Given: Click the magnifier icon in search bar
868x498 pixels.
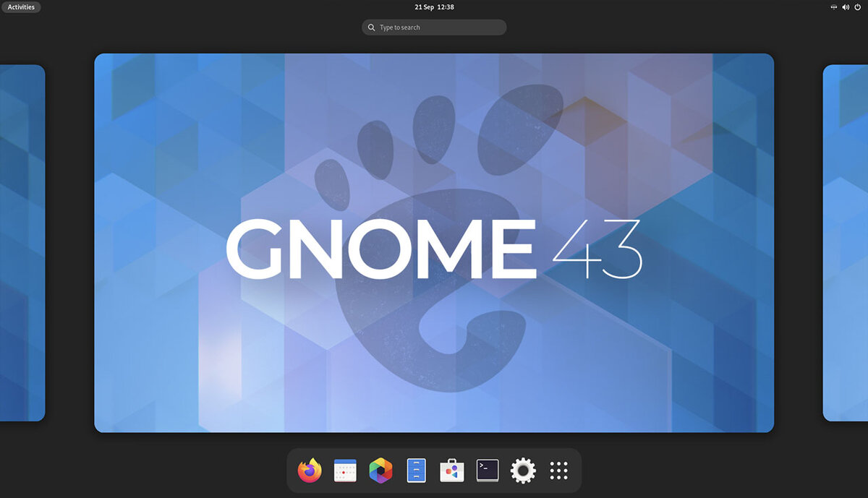Looking at the screenshot, I should click(x=372, y=27).
